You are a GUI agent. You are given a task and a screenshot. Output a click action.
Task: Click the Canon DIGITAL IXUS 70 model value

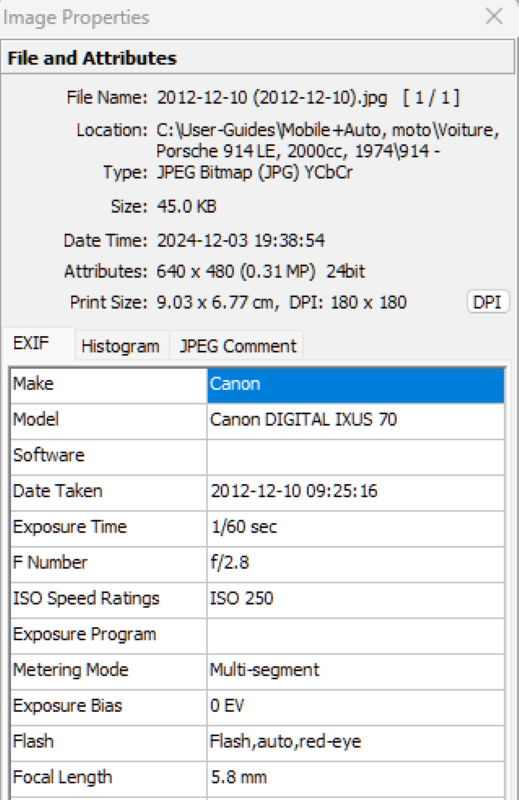pyautogui.click(x=356, y=421)
